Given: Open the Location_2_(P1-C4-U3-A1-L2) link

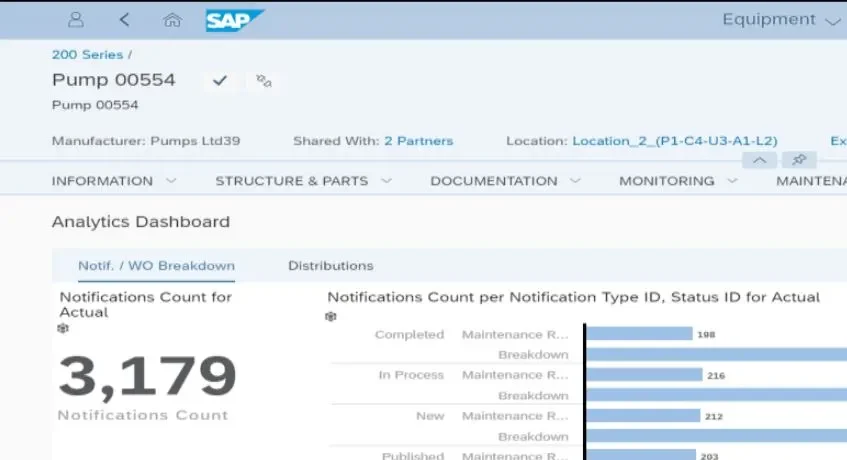Looking at the screenshot, I should [675, 141].
